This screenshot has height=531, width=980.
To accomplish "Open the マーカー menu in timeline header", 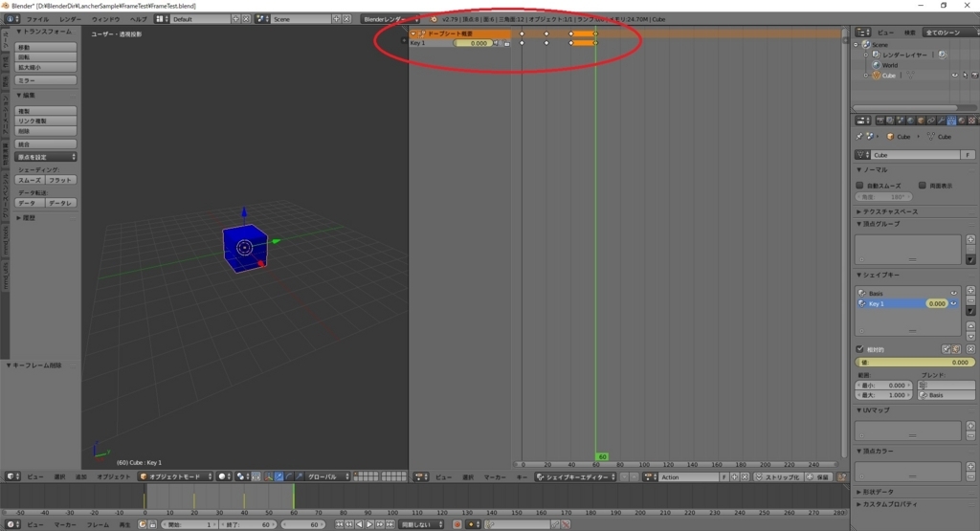I will pyautogui.click(x=64, y=524).
